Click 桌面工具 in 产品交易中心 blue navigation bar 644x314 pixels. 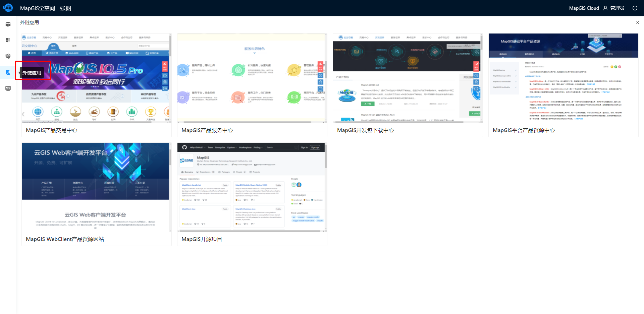52,53
